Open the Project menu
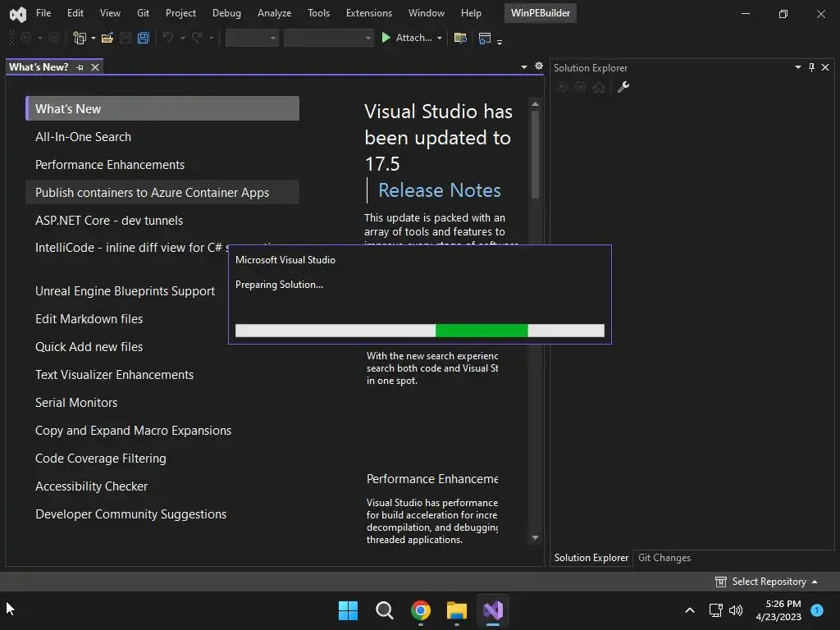This screenshot has width=840, height=630. (180, 13)
